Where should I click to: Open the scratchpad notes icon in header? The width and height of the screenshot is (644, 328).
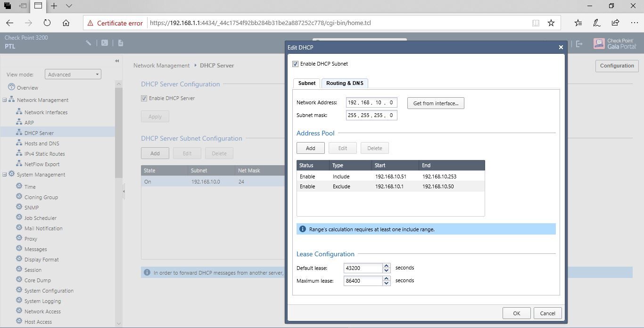tap(120, 42)
